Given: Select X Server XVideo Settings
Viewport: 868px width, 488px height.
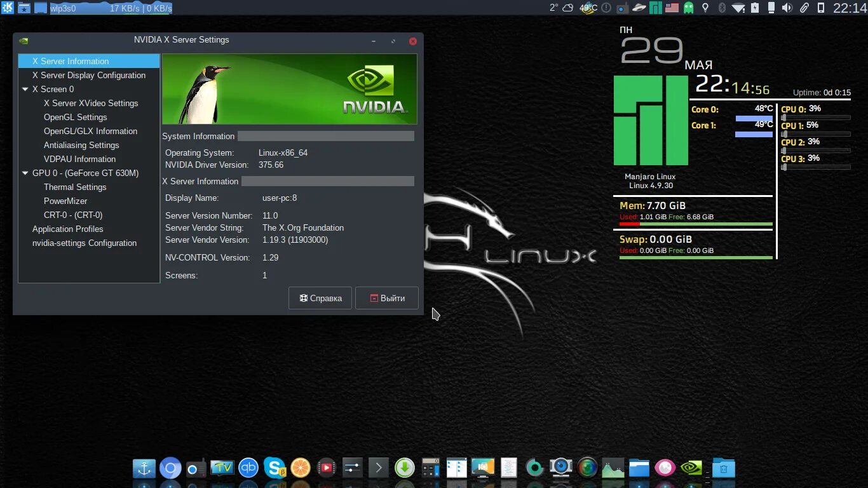Looking at the screenshot, I should coord(91,103).
